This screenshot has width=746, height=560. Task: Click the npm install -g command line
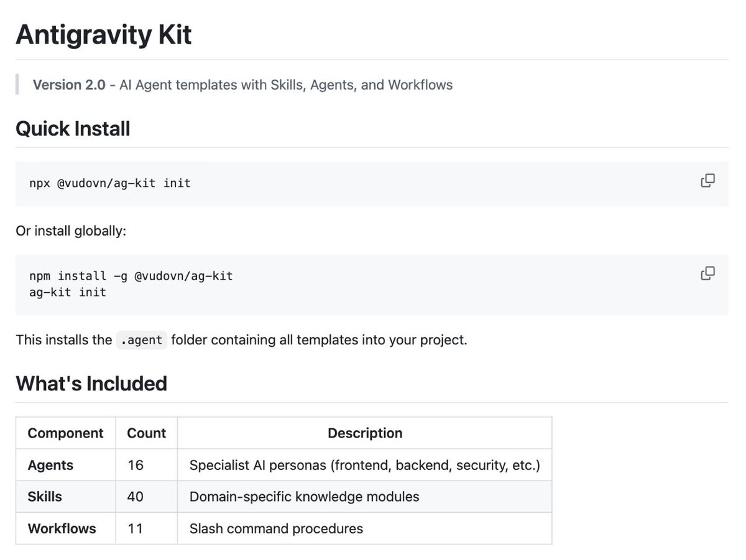click(131, 275)
